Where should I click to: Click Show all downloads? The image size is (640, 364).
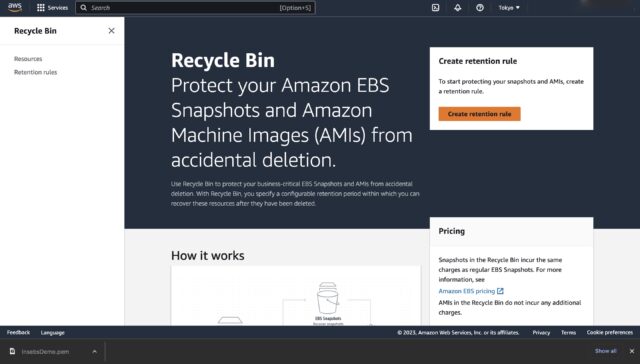(605, 351)
